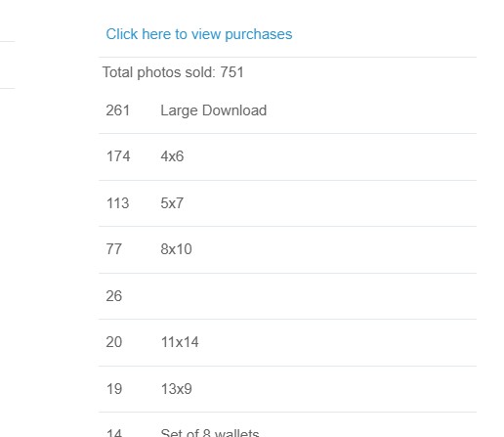
Task: Select the 4x6 print size label
Action: [172, 156]
